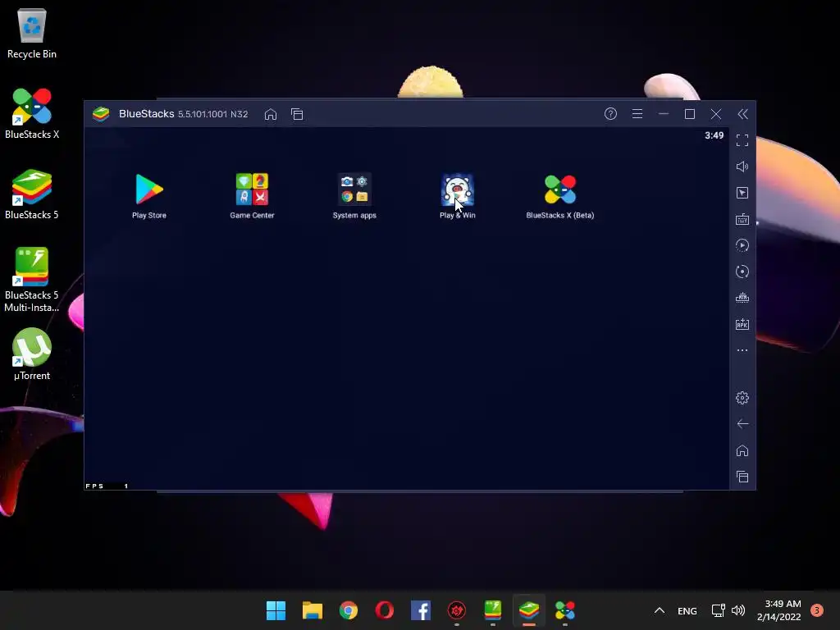840x630 pixels.
Task: Open the Windows Start menu
Action: pos(276,610)
